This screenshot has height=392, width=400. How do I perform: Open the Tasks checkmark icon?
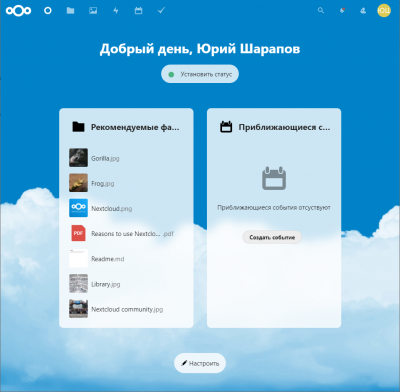point(161,11)
